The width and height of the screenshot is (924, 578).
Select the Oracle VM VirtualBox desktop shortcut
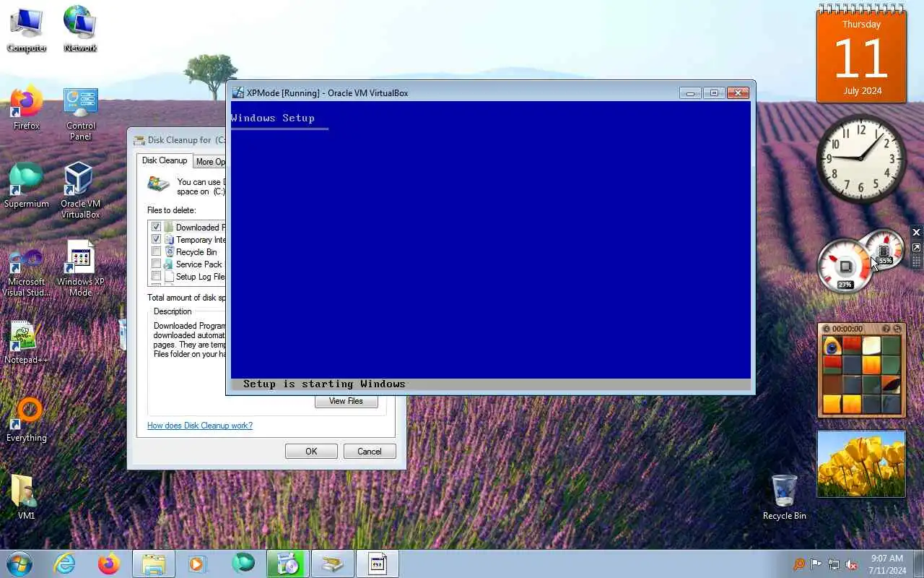80,190
